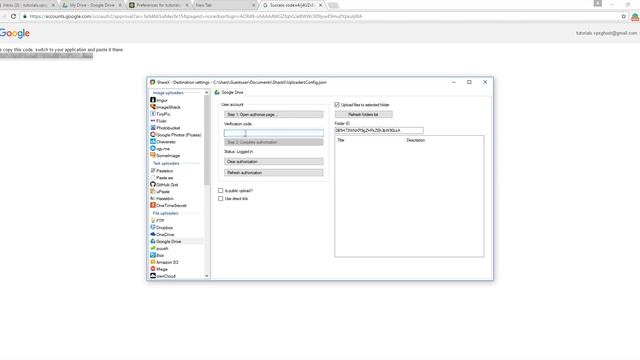
Task: Switch to the New Tab browser tab
Action: [225, 5]
